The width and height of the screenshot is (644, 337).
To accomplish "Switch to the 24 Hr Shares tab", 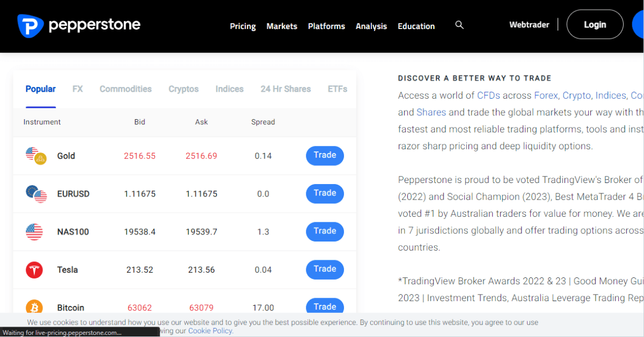I will (x=286, y=89).
